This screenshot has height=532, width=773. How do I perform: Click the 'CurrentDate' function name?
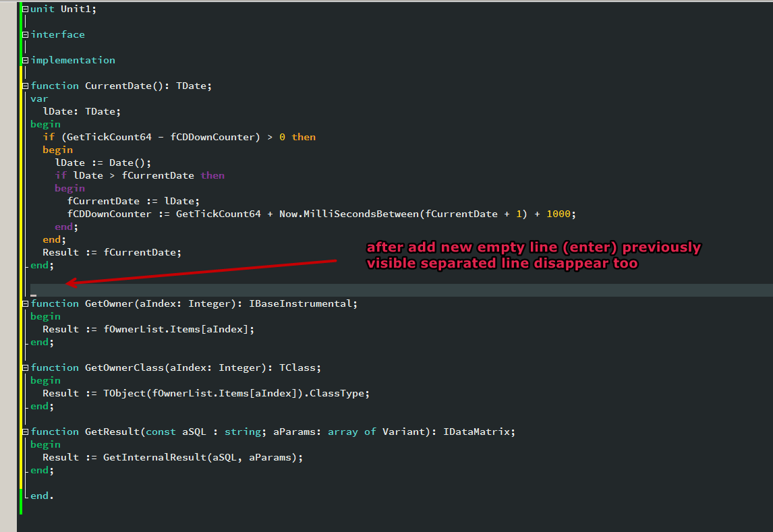118,86
